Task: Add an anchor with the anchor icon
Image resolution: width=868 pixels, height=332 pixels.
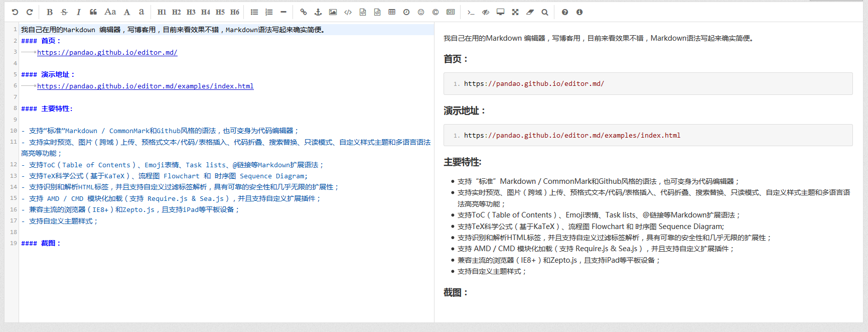Action: coord(318,12)
